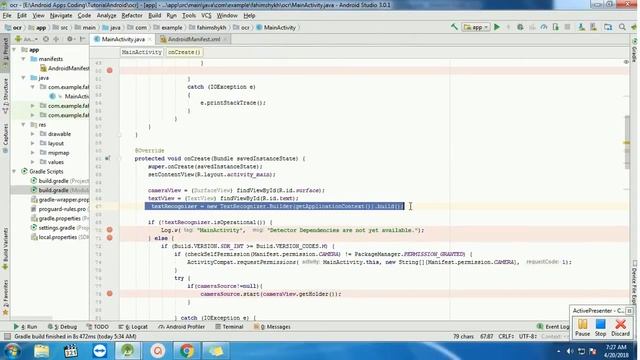
Task: Click the volume icon in system tray
Action: (570, 351)
